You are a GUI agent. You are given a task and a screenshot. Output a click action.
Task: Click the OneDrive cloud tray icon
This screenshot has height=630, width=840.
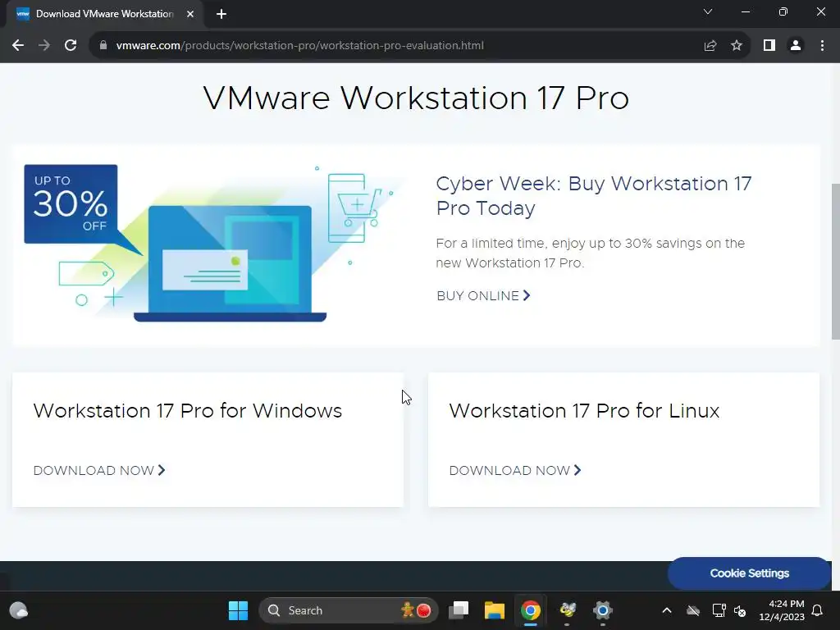[x=693, y=610]
